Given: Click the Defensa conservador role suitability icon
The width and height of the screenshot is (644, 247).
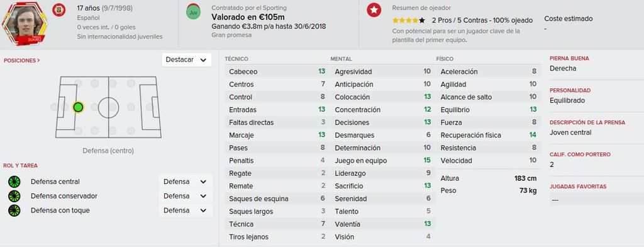Looking at the screenshot, I should point(14,196).
